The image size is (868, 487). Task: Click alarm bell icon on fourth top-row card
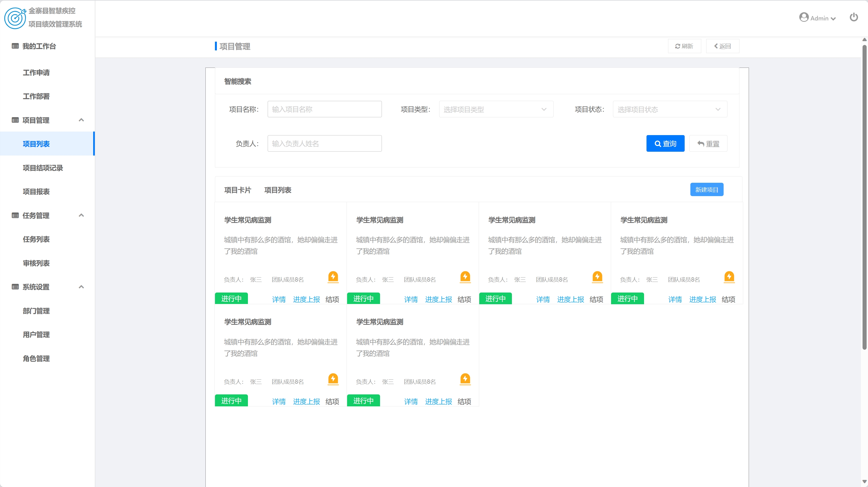coord(729,277)
